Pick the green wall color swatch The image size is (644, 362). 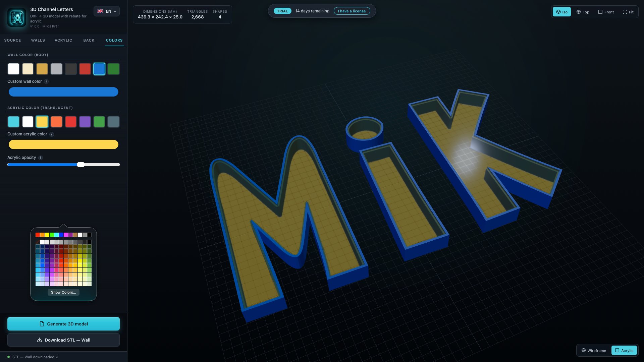pos(113,69)
